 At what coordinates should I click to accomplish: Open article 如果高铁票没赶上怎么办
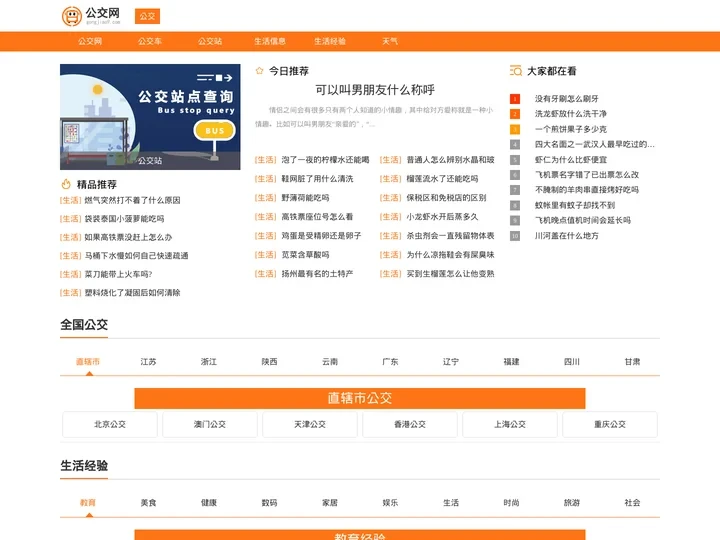click(128, 237)
